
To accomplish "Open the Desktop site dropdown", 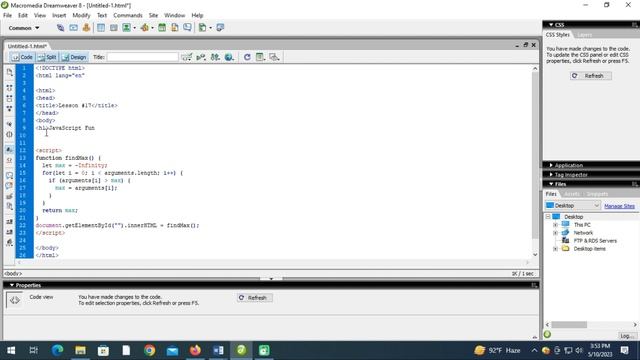I will tap(573, 206).
